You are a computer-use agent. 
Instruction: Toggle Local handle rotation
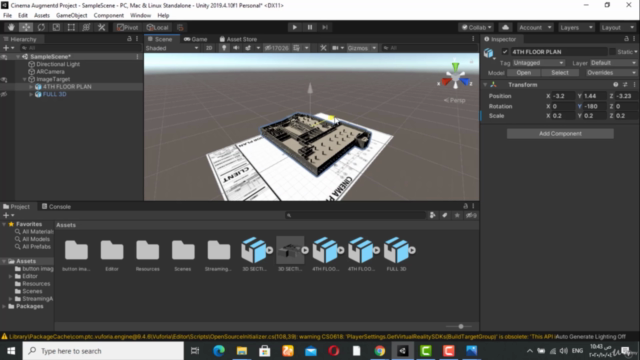coord(158,27)
